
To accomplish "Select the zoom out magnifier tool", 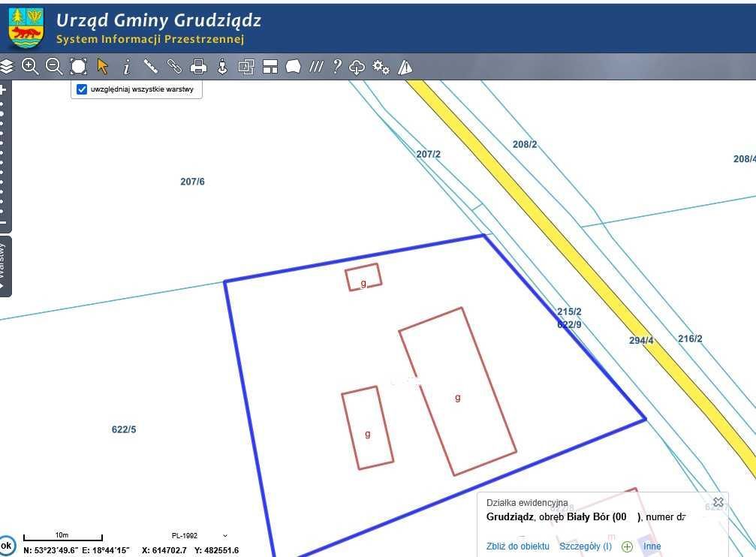I will [x=53, y=67].
